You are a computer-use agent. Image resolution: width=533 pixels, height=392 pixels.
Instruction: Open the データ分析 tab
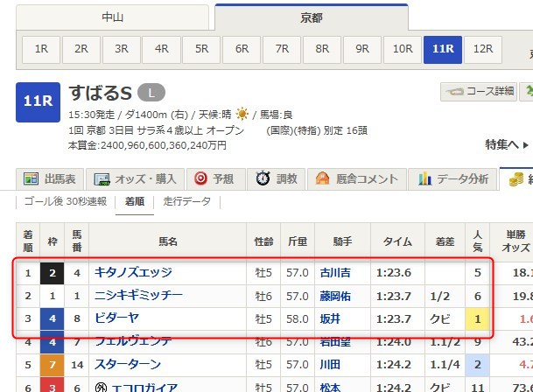[453, 178]
